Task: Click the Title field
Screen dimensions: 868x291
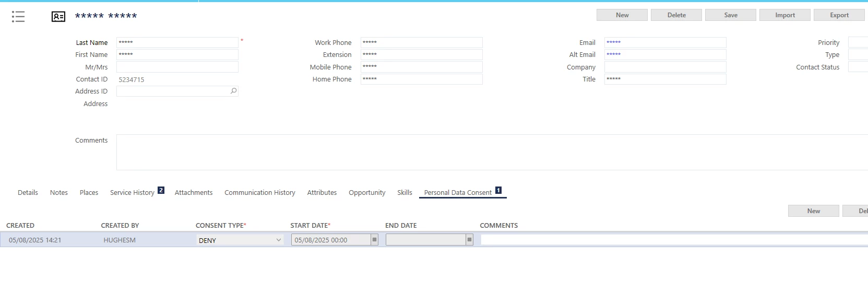Action: tap(665, 79)
